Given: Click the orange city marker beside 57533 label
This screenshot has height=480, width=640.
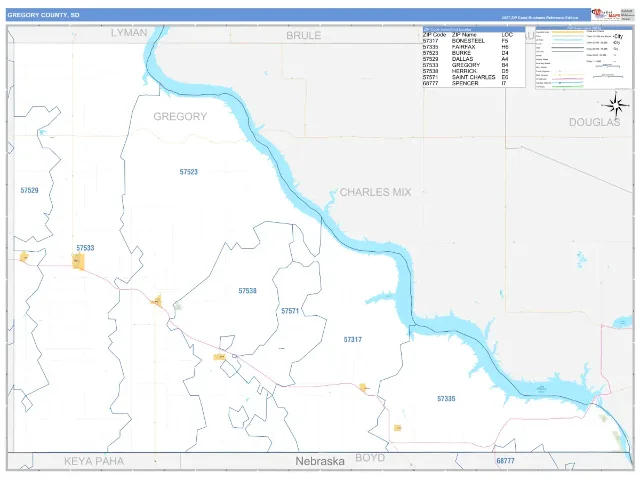Looking at the screenshot, I should [78, 262].
